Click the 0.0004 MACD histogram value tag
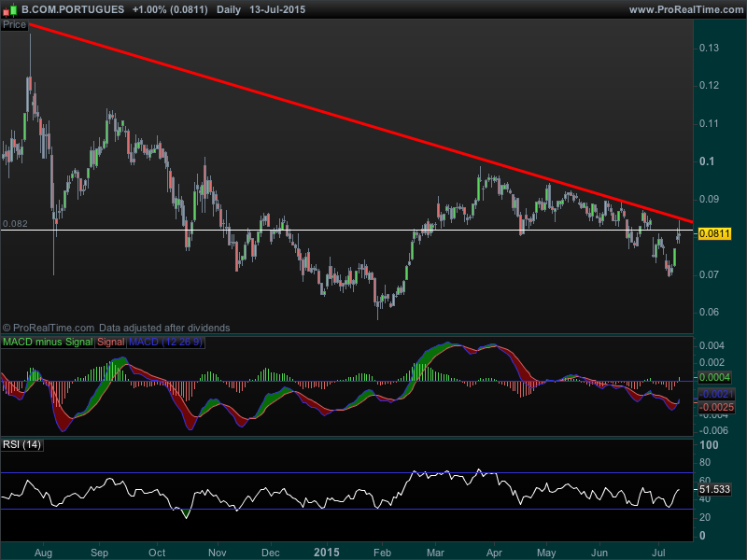This screenshot has width=747, height=560. click(x=714, y=376)
